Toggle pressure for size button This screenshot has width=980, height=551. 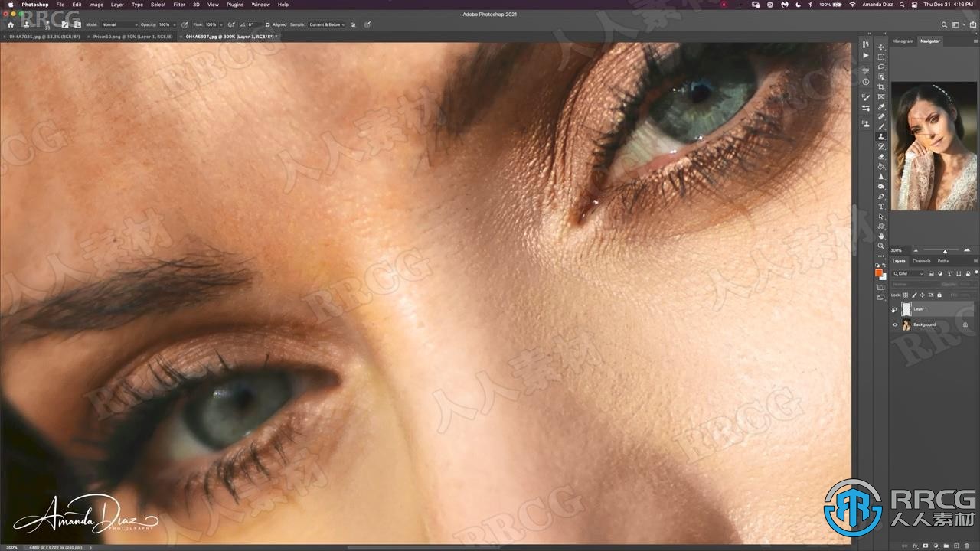367,24
